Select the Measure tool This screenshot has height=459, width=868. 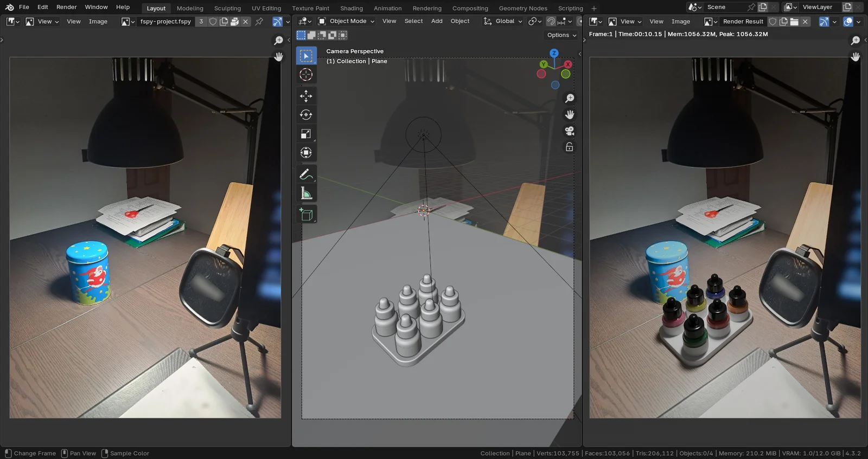(306, 193)
